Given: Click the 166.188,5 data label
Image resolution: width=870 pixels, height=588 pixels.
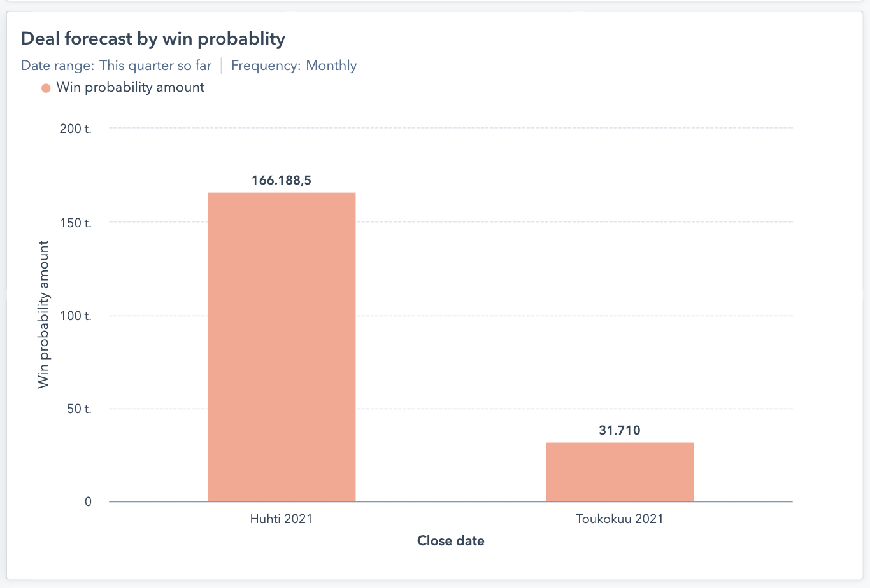Looking at the screenshot, I should pos(282,181).
